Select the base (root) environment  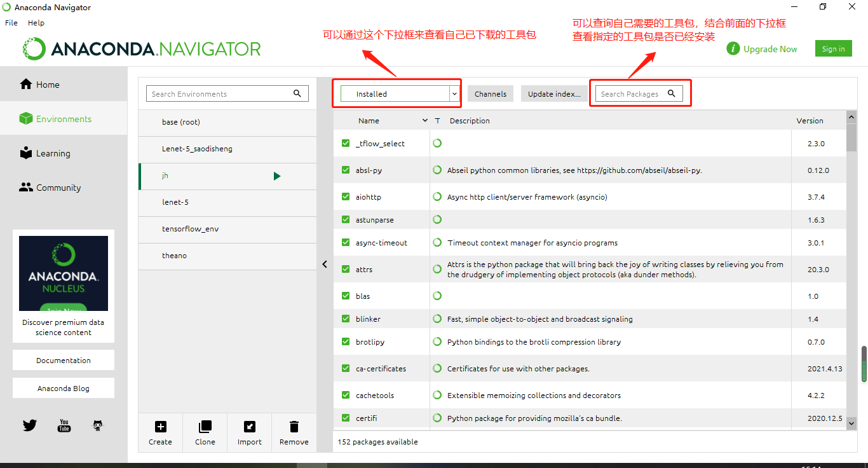point(227,122)
